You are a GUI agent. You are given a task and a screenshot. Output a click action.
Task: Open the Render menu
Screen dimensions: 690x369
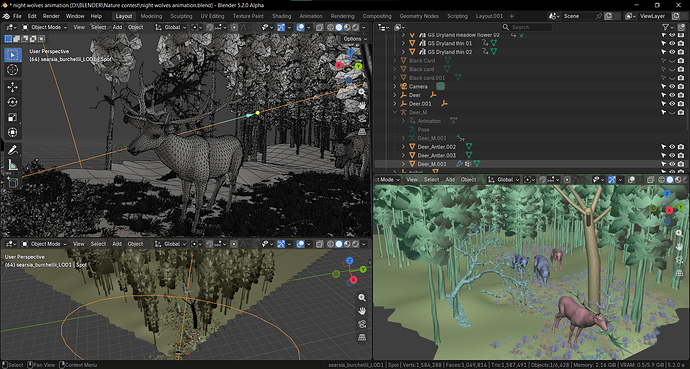(51, 16)
